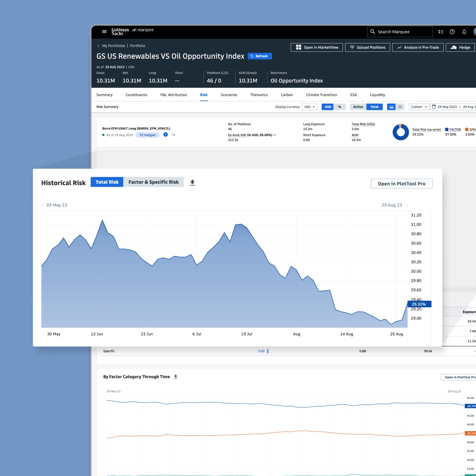The height and width of the screenshot is (476, 476).
Task: Open the Carbon tab
Action: (x=287, y=95)
